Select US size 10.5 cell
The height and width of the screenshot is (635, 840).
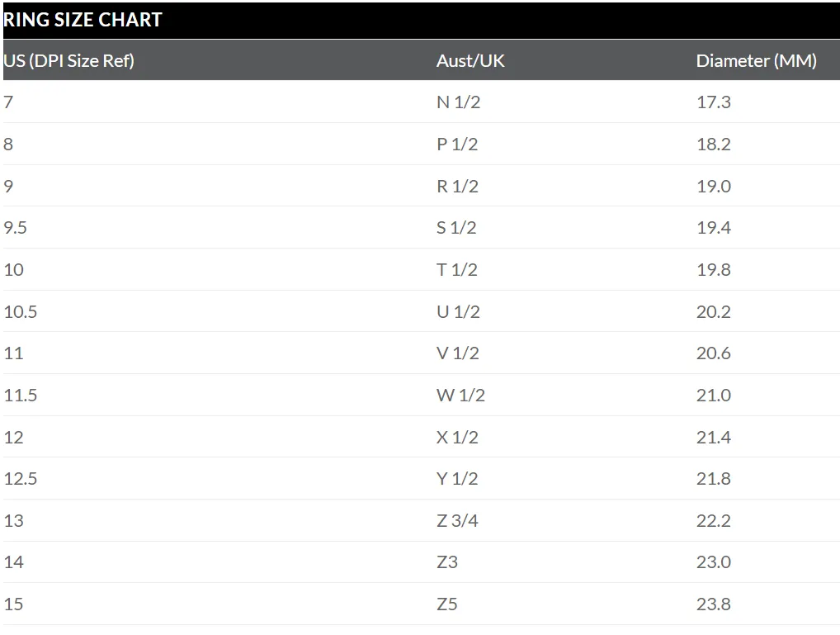pyautogui.click(x=21, y=311)
